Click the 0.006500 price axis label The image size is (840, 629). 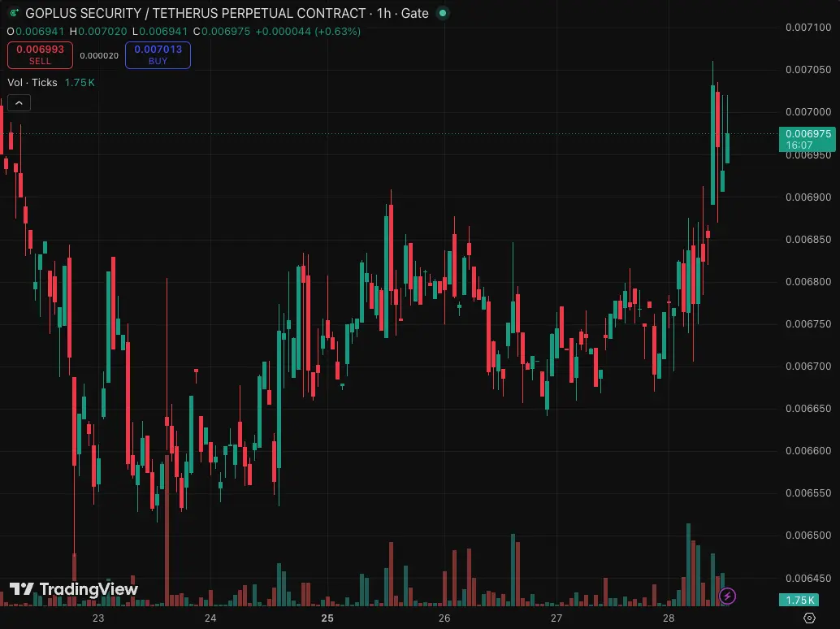(x=808, y=536)
